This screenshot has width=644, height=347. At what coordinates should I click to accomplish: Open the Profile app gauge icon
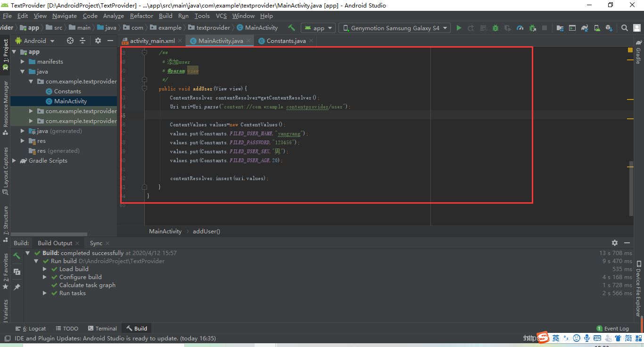520,28
